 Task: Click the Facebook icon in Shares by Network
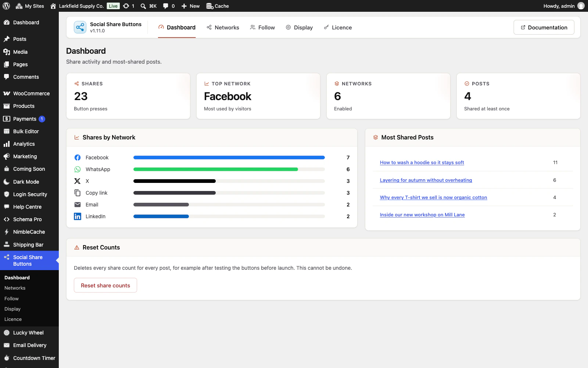78,158
